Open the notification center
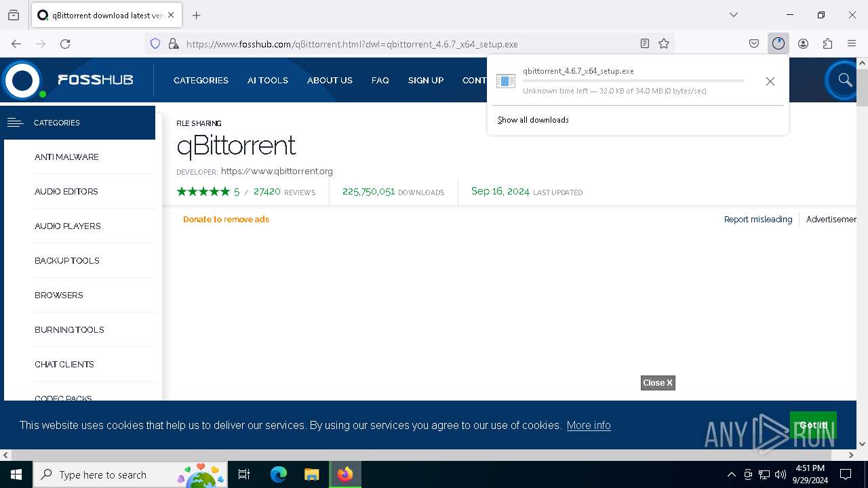Image resolution: width=868 pixels, height=488 pixels. click(846, 474)
